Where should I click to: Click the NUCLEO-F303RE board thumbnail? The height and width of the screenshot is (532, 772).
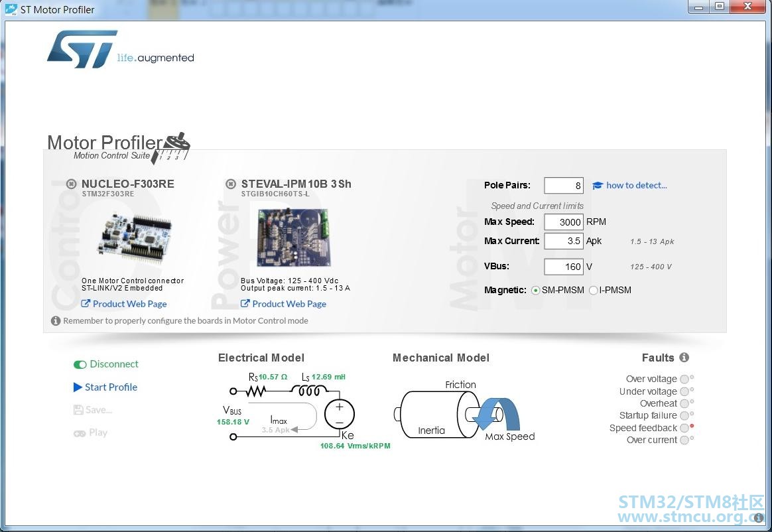pos(135,237)
